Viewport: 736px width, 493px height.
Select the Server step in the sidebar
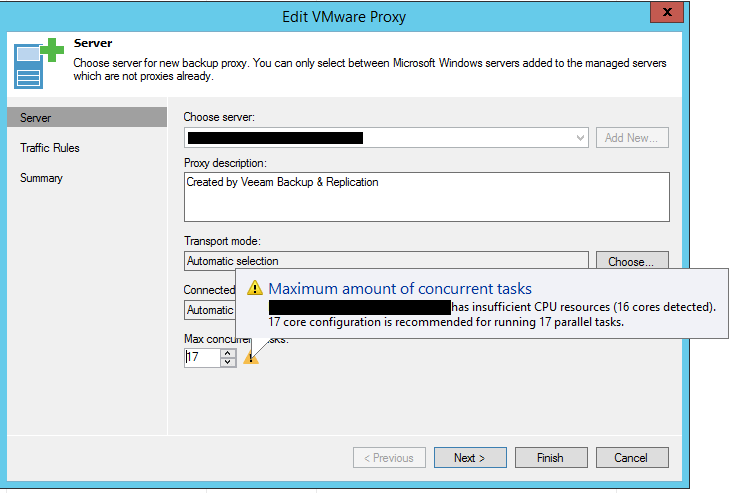[87, 117]
